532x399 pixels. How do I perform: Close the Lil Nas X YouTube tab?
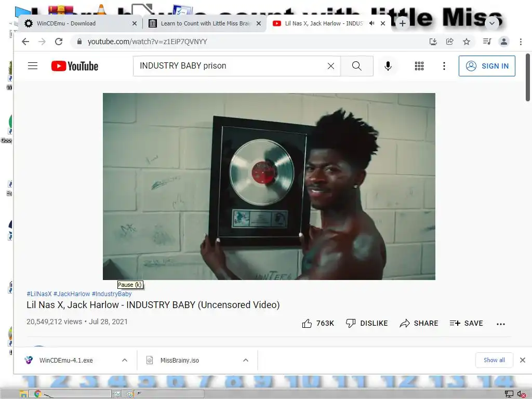click(x=383, y=23)
